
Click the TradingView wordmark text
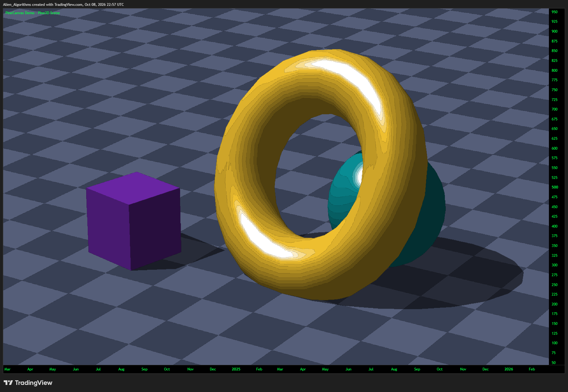click(x=34, y=382)
